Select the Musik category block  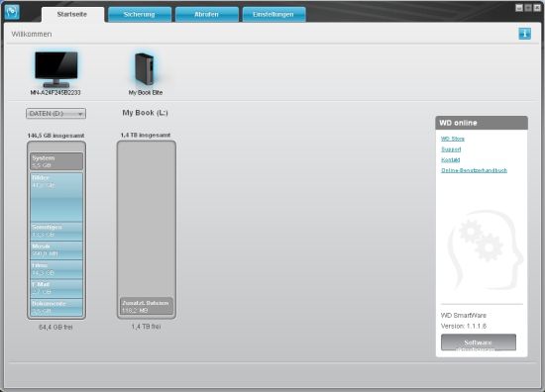coord(56,250)
